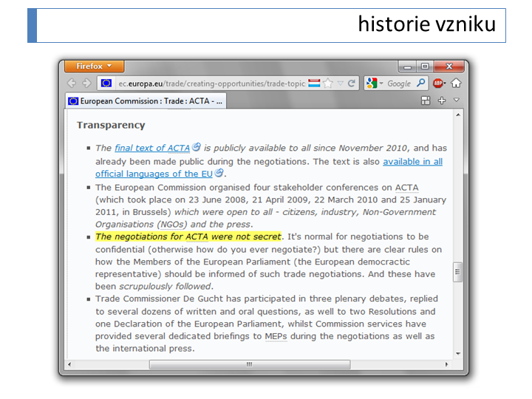Go to Home via the house icon
Screen dimensions: 532x399
tap(456, 83)
